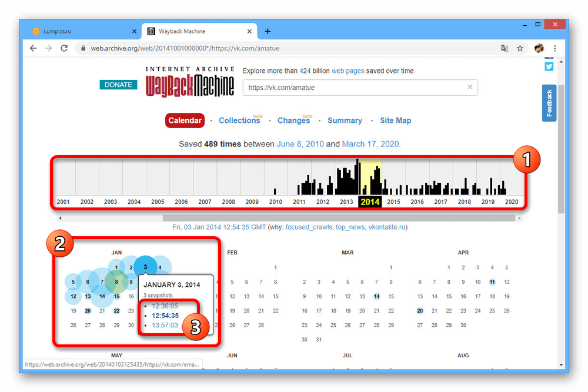Image resolution: width=588 pixels, height=392 pixels.
Task: Open Chrome's three-dot menu
Action: click(554, 48)
